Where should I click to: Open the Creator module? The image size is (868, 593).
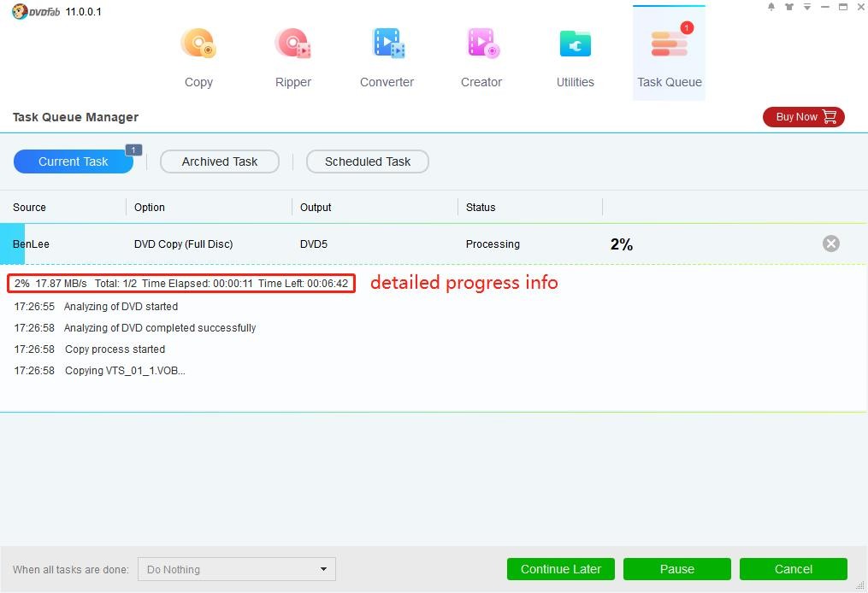pyautogui.click(x=481, y=56)
